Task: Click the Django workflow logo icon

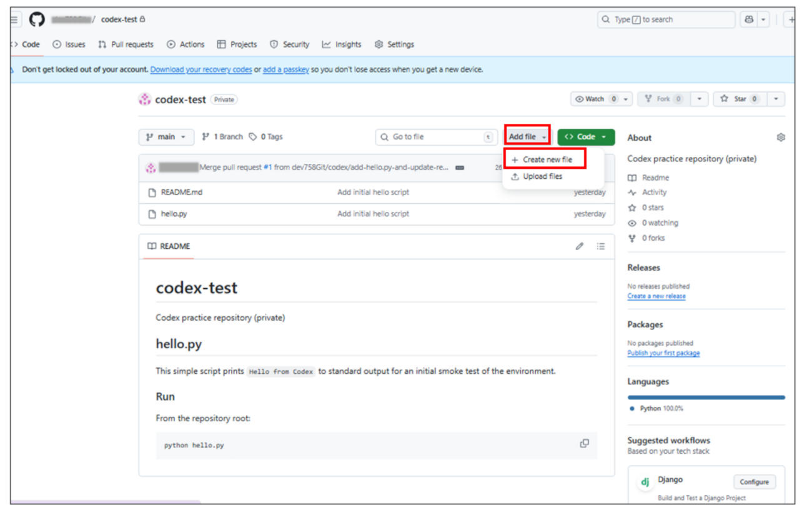Action: point(644,482)
